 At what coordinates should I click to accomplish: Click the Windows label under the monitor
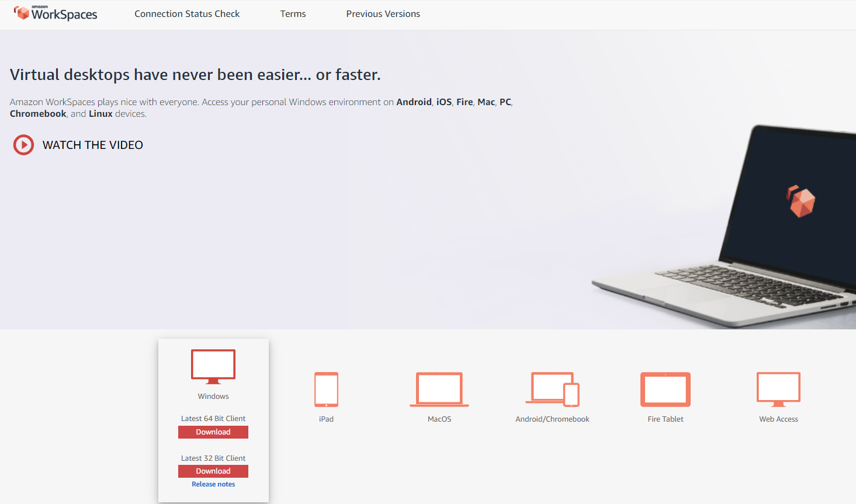[213, 397]
